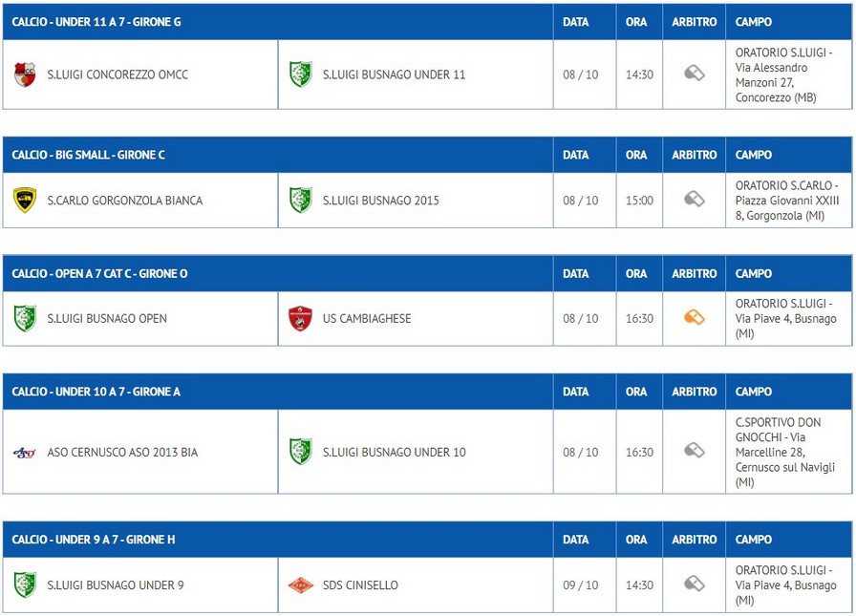Open US CAMBIAGHESE team page
This screenshot has height=616, width=856.
tap(367, 319)
